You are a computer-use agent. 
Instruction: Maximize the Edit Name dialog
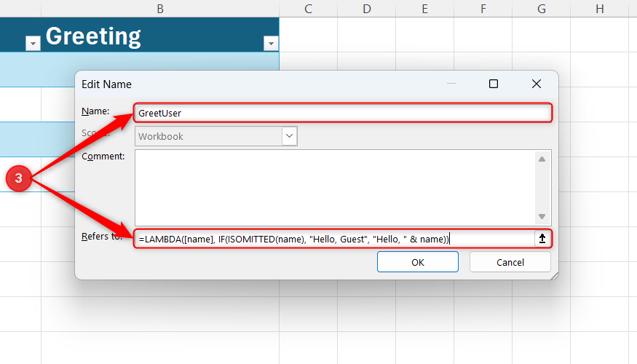click(494, 84)
